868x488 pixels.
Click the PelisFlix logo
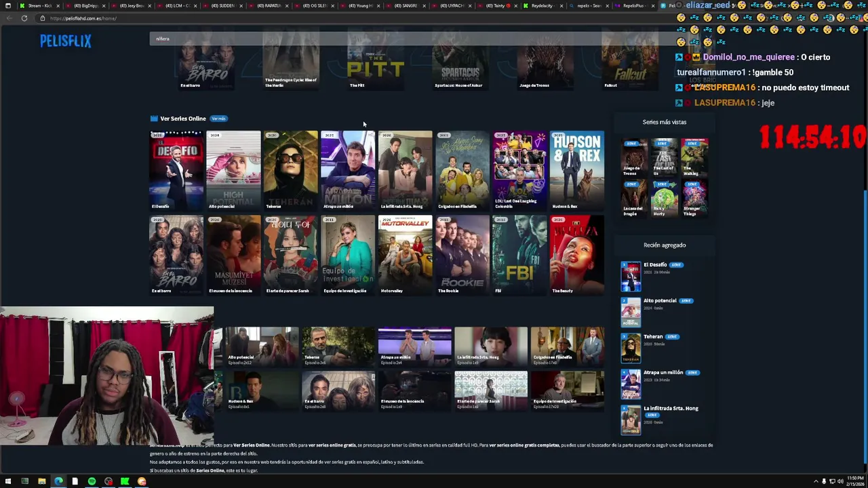tap(65, 41)
